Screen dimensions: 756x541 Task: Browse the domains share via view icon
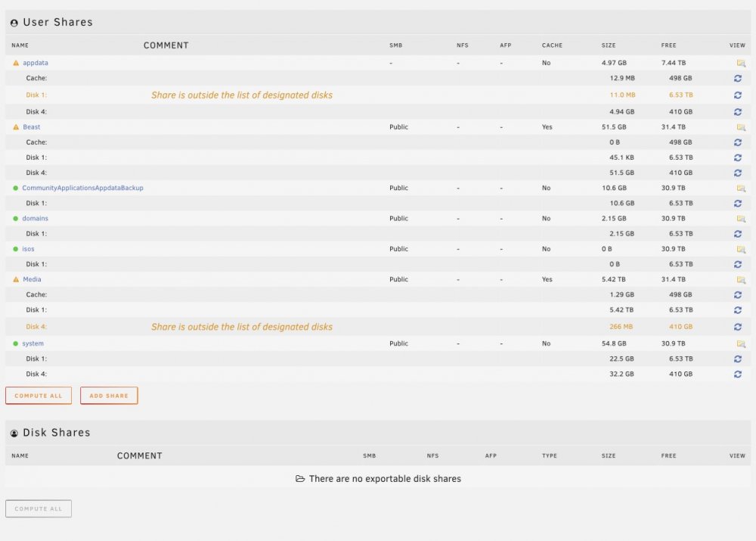[x=741, y=219]
